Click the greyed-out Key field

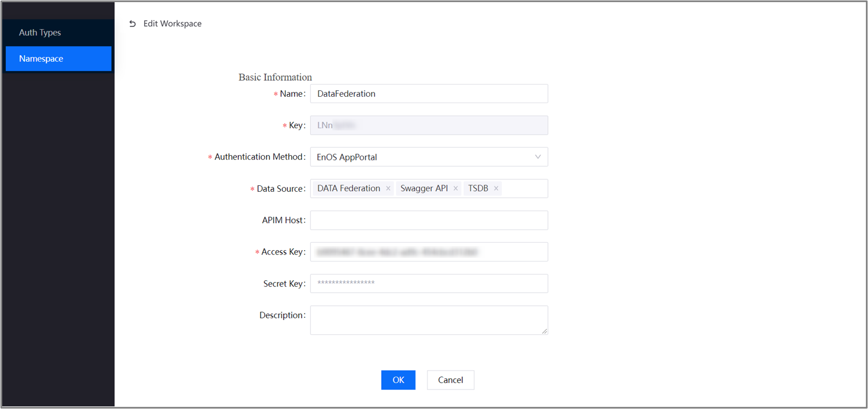tap(429, 125)
